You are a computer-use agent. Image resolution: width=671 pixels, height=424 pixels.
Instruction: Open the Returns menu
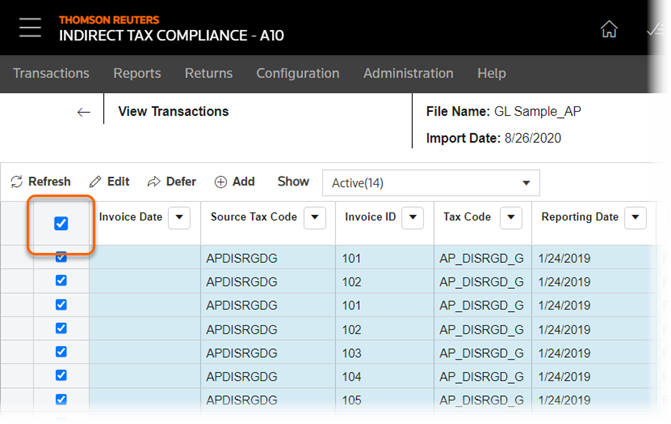tap(208, 73)
